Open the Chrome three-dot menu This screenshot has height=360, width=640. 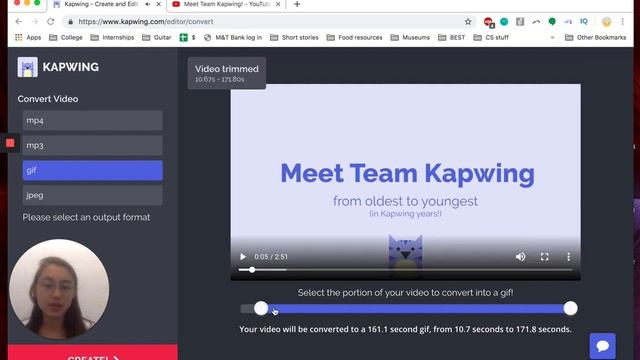(x=622, y=22)
